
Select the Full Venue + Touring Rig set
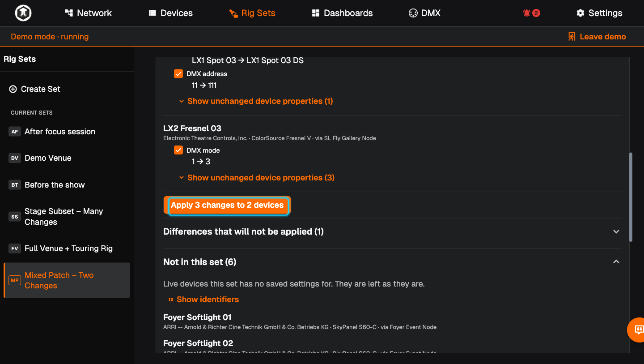click(x=67, y=248)
